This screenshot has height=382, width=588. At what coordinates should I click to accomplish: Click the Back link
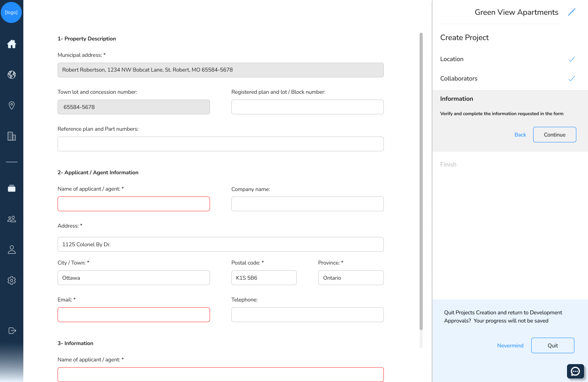pos(520,135)
